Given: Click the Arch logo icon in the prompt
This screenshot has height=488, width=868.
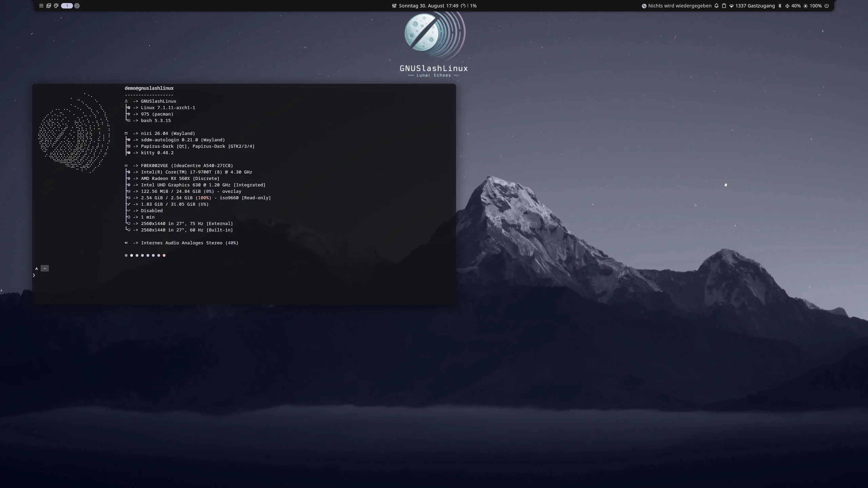Looking at the screenshot, I should click(37, 268).
